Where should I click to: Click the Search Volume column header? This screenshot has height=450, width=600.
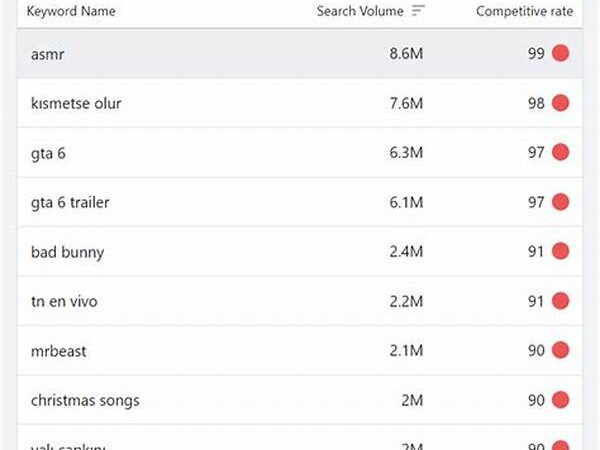tap(360, 11)
